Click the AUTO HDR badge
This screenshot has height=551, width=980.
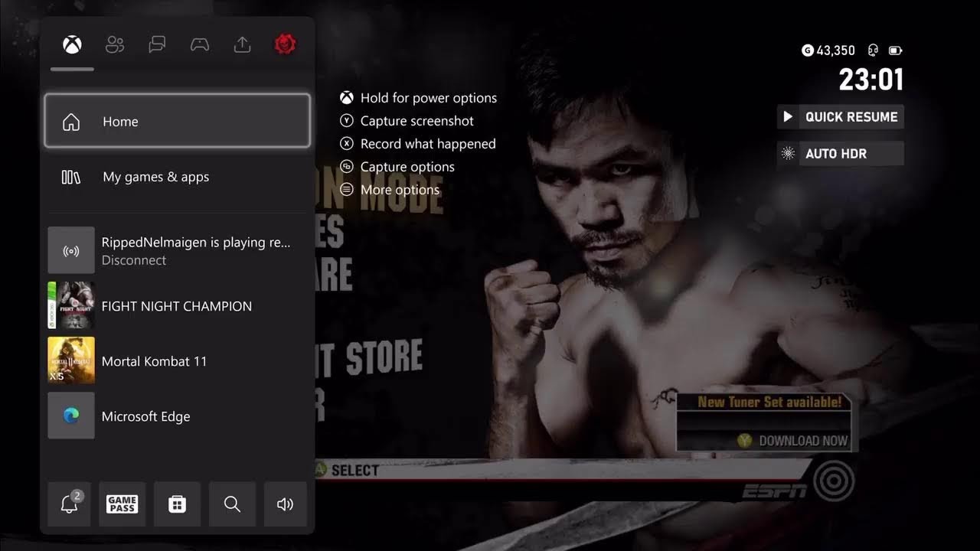coord(841,154)
